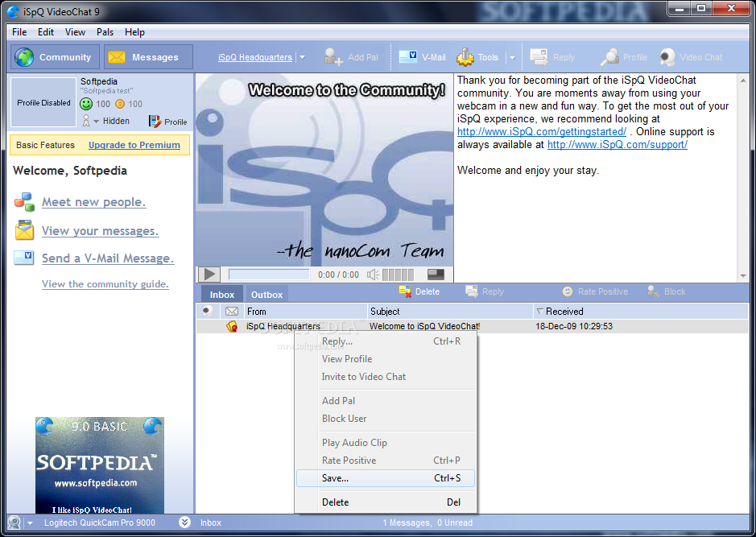Click the Add Pal toolbar icon
Viewport: 756px width, 537px height.
(x=333, y=57)
